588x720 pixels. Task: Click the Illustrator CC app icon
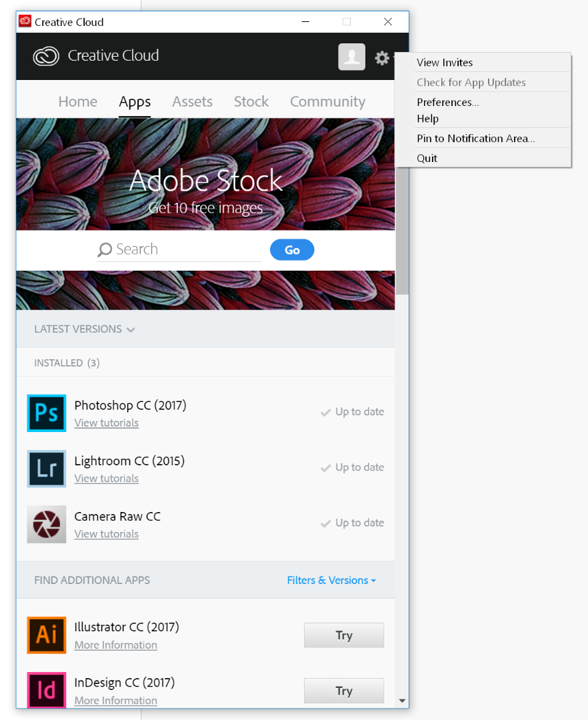tap(47, 635)
